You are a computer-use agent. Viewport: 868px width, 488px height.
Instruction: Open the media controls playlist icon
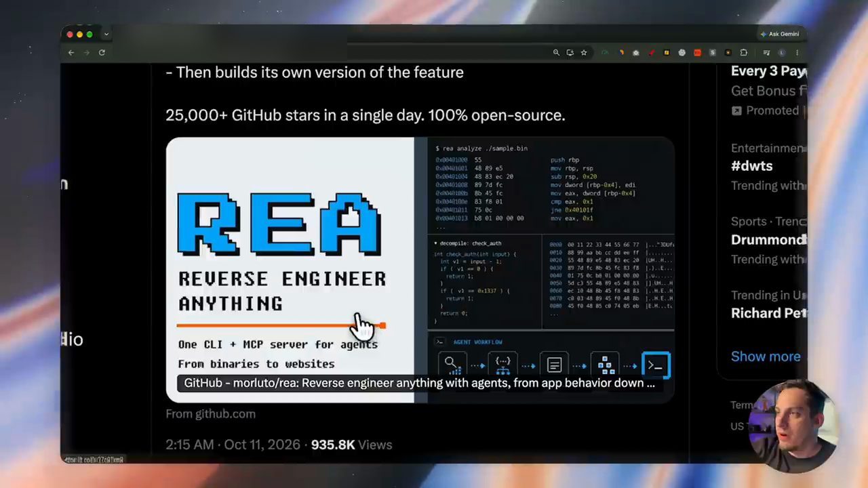point(766,53)
